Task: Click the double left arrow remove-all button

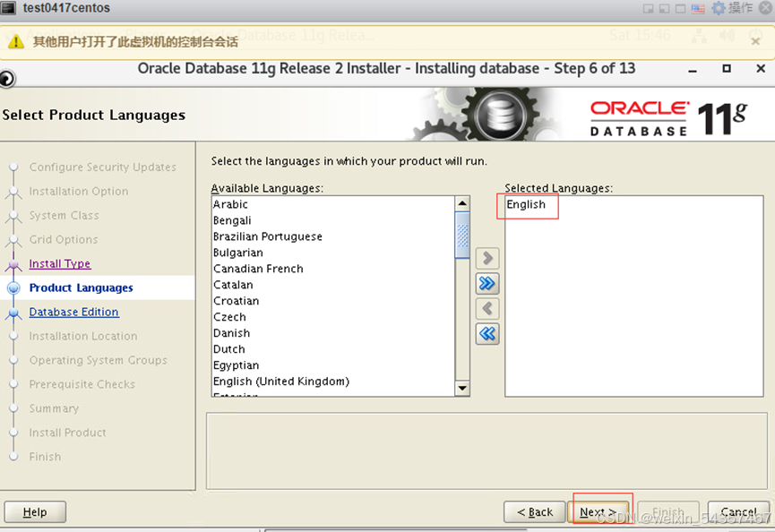Action: (x=487, y=334)
